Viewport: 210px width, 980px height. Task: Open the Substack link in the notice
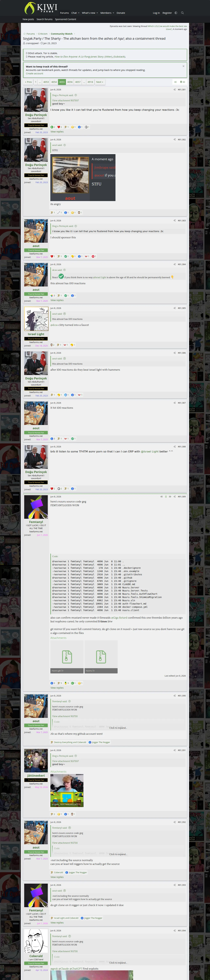click(119, 57)
